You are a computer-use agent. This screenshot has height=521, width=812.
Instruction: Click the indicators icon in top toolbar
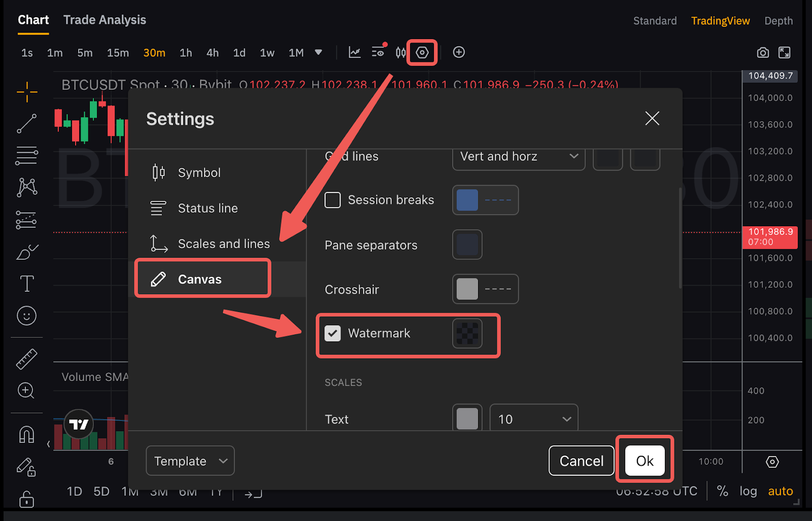tap(355, 53)
